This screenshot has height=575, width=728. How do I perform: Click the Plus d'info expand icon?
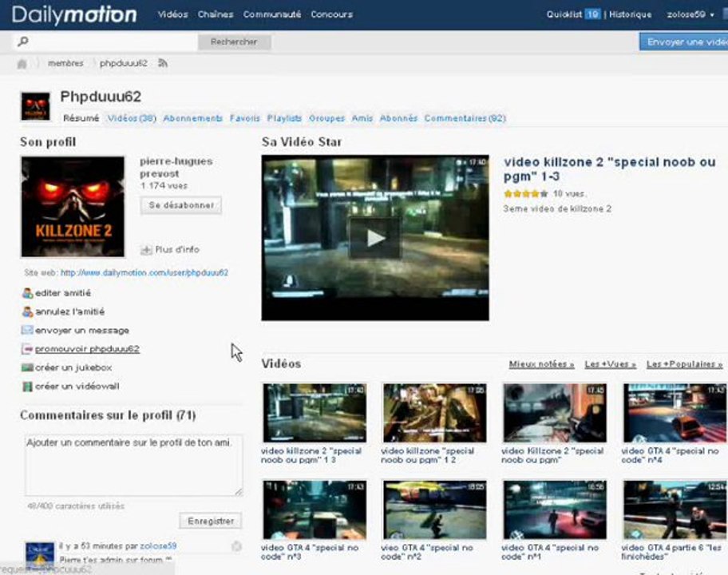146,250
